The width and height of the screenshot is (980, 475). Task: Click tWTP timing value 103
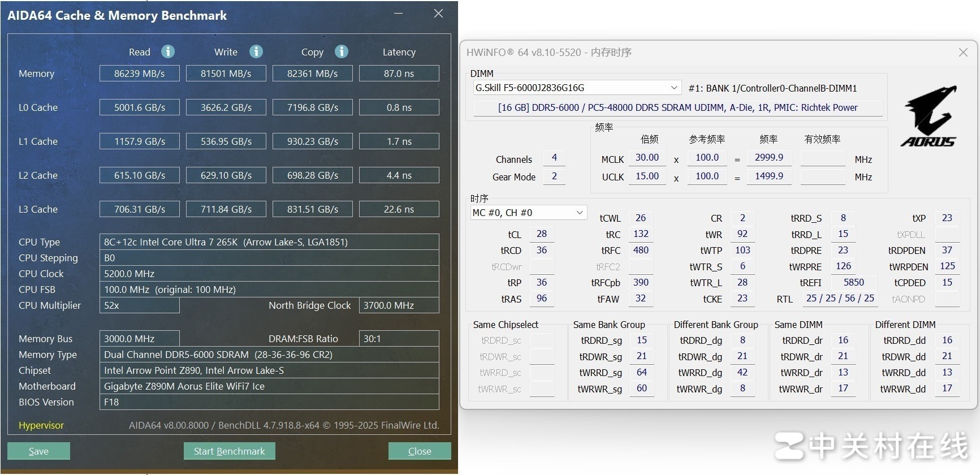click(x=742, y=251)
